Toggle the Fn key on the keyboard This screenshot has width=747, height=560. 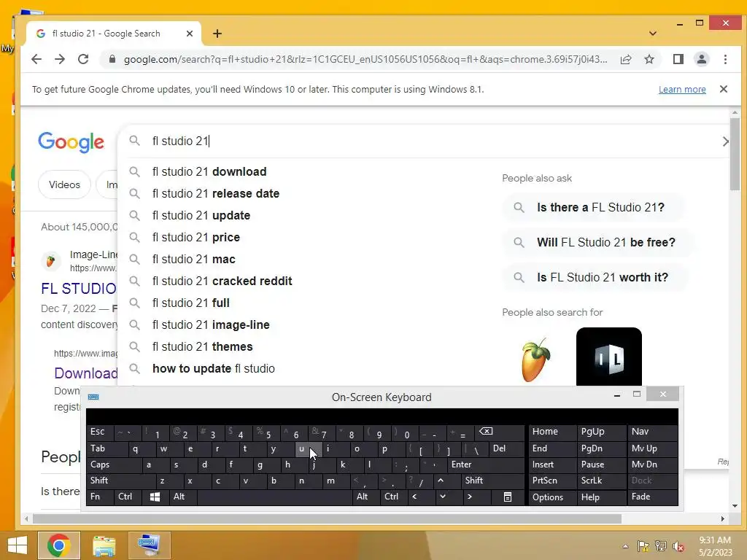coord(101,497)
